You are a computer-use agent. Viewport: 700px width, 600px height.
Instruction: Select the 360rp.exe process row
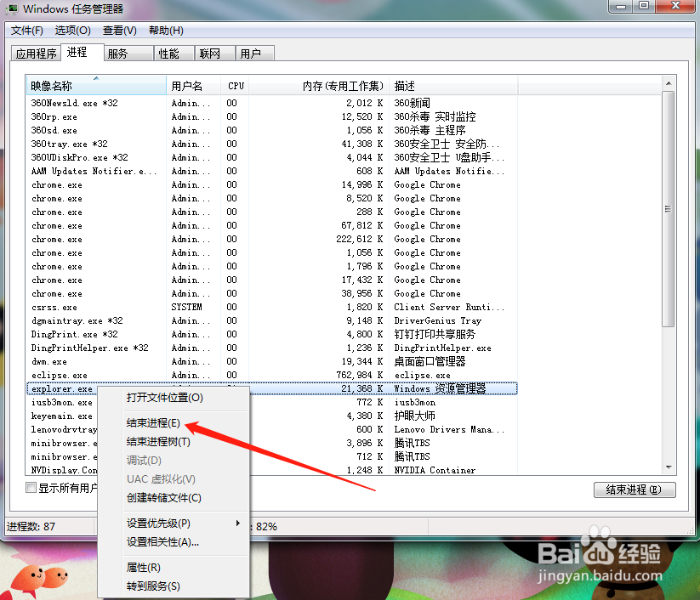click(x=272, y=117)
